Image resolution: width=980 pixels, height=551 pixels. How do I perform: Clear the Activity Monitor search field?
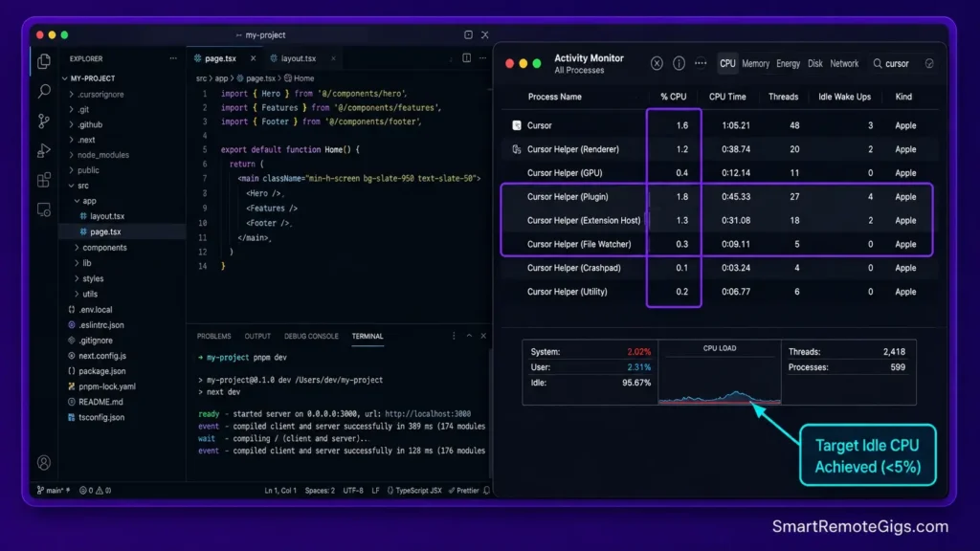929,64
